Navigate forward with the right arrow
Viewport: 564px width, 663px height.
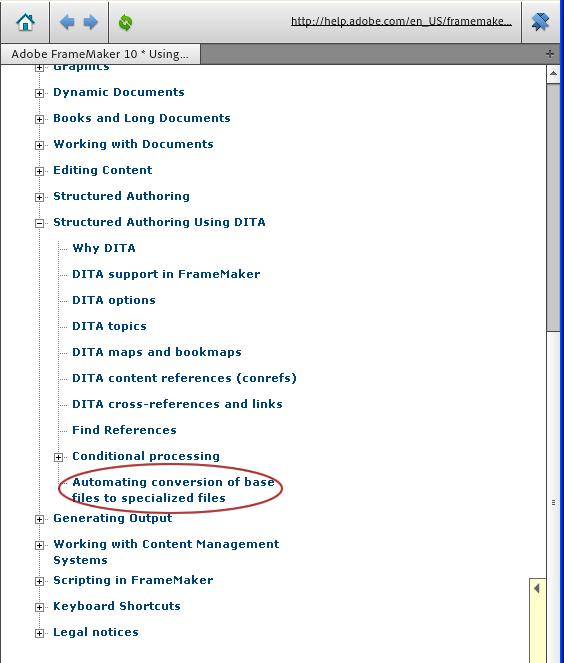click(91, 22)
